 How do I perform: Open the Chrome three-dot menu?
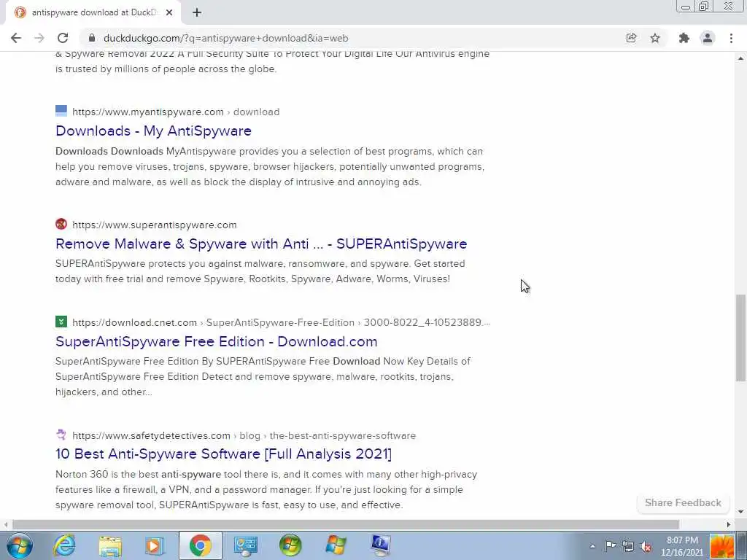coord(731,38)
